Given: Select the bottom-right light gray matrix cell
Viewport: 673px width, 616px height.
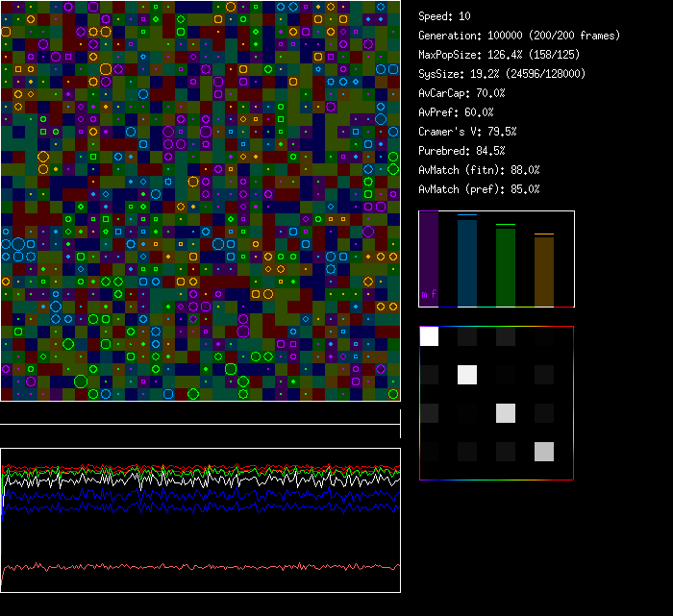Looking at the screenshot, I should [544, 452].
